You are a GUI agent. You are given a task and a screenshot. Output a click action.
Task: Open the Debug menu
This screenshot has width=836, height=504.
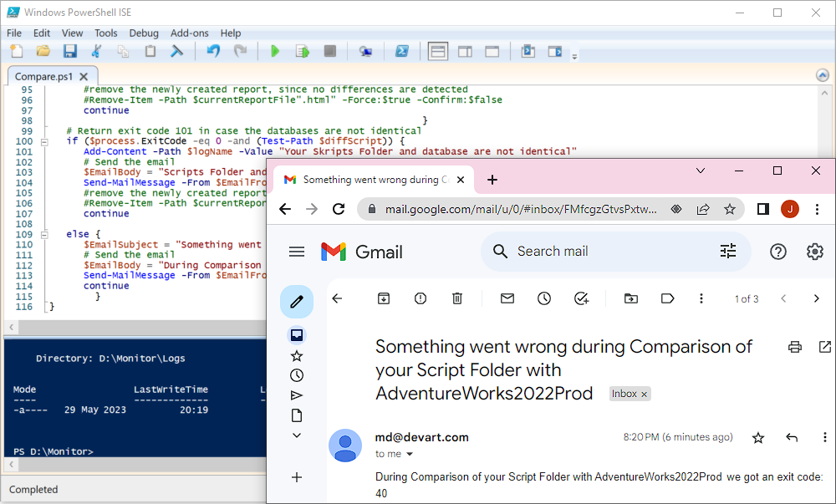pyautogui.click(x=144, y=33)
